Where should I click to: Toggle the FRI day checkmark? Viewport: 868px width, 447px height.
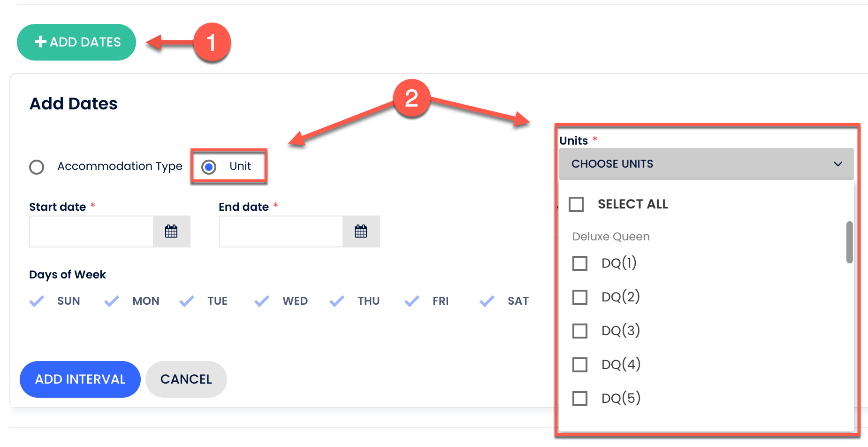pyautogui.click(x=412, y=301)
